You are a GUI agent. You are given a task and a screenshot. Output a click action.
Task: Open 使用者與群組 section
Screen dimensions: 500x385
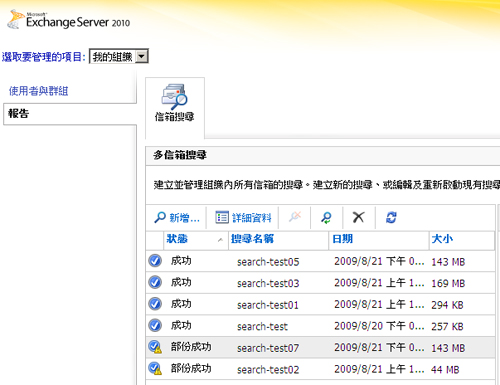[x=39, y=91]
